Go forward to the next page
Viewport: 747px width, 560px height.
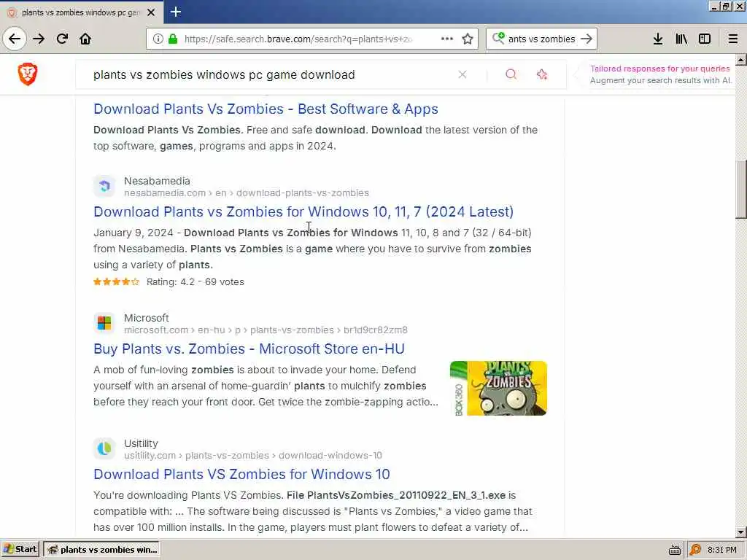coord(39,39)
